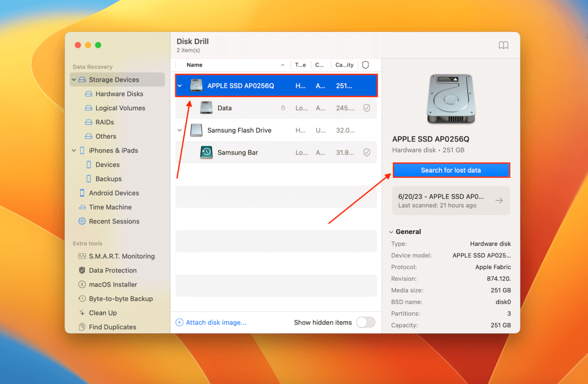Viewport: 588px width, 384px height.
Task: Click the Recent Sessions gear icon
Action: point(82,221)
